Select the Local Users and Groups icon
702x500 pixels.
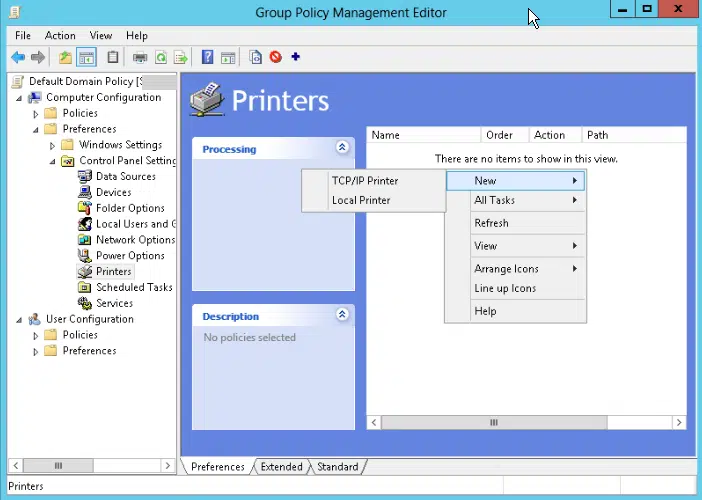(85, 224)
